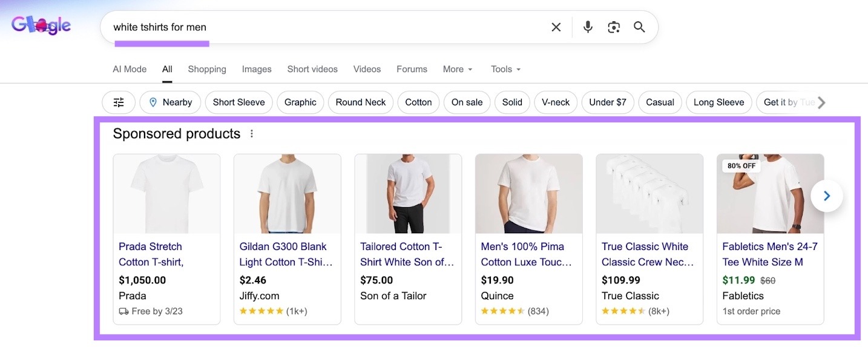Click the 1st order price note
Image resolution: width=868 pixels, height=347 pixels.
click(x=751, y=311)
